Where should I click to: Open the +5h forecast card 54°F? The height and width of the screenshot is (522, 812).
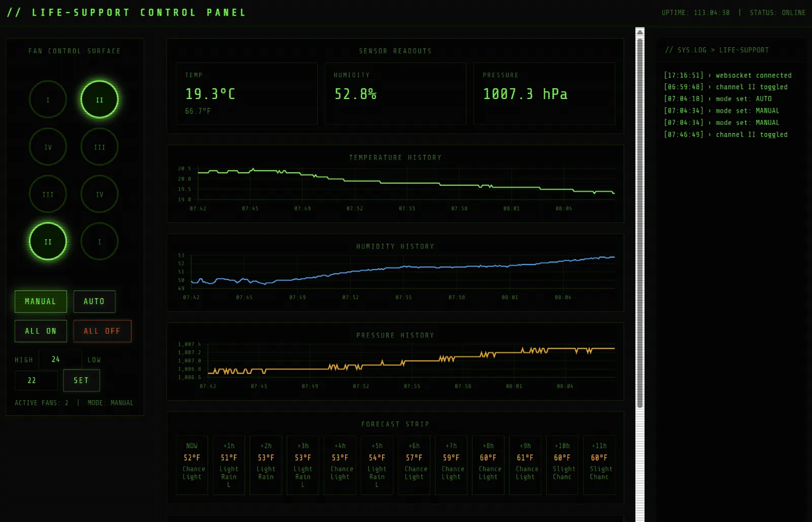point(377,465)
